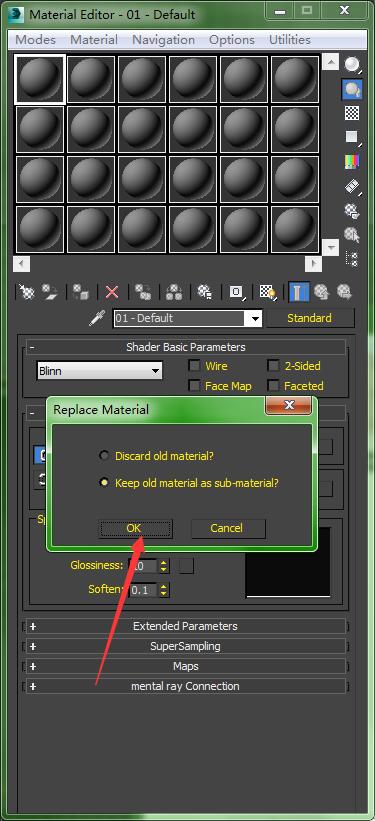The width and height of the screenshot is (375, 821).
Task: Click Select by Material icon
Action: point(352,235)
